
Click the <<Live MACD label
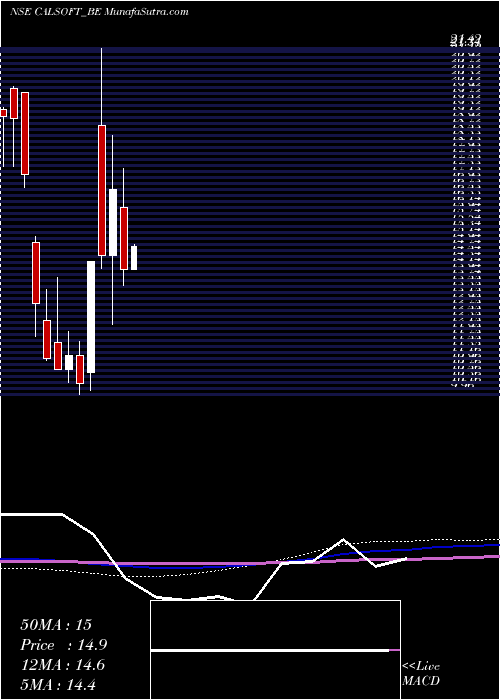[x=421, y=674]
